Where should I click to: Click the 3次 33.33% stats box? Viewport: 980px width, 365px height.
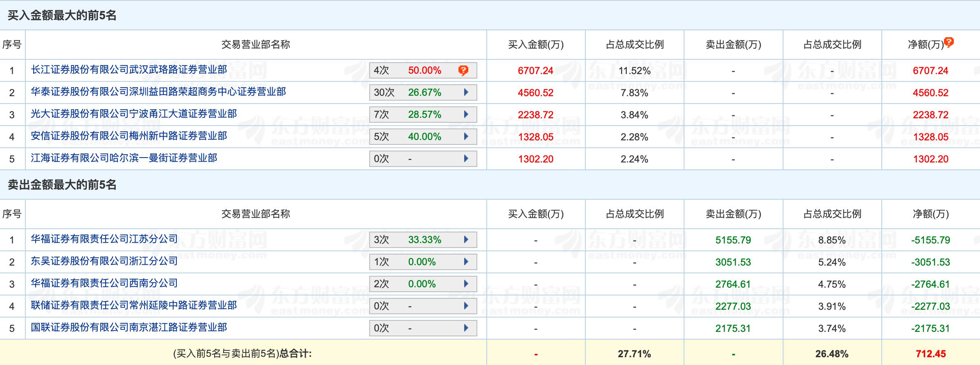[423, 240]
